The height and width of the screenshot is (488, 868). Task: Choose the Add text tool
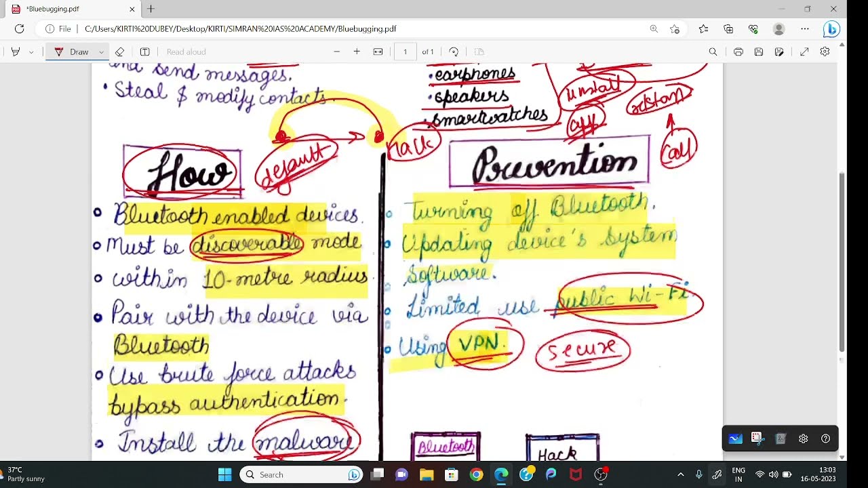click(144, 52)
